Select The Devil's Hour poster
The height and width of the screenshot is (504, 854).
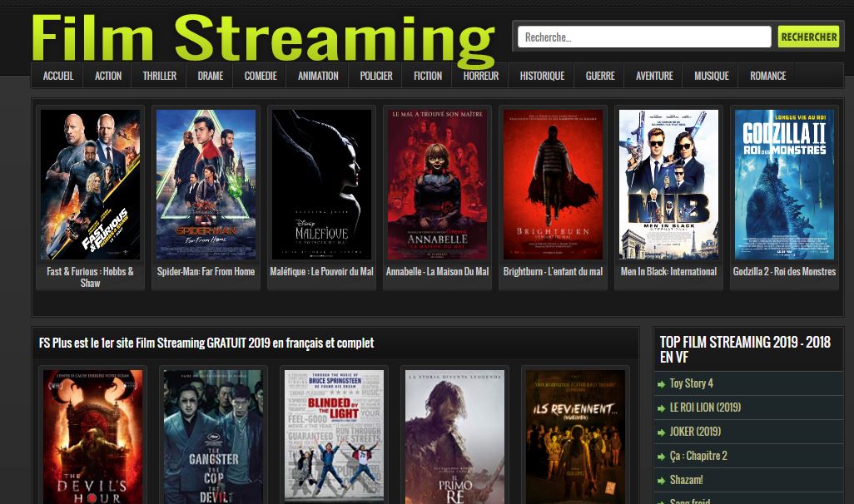[92, 437]
